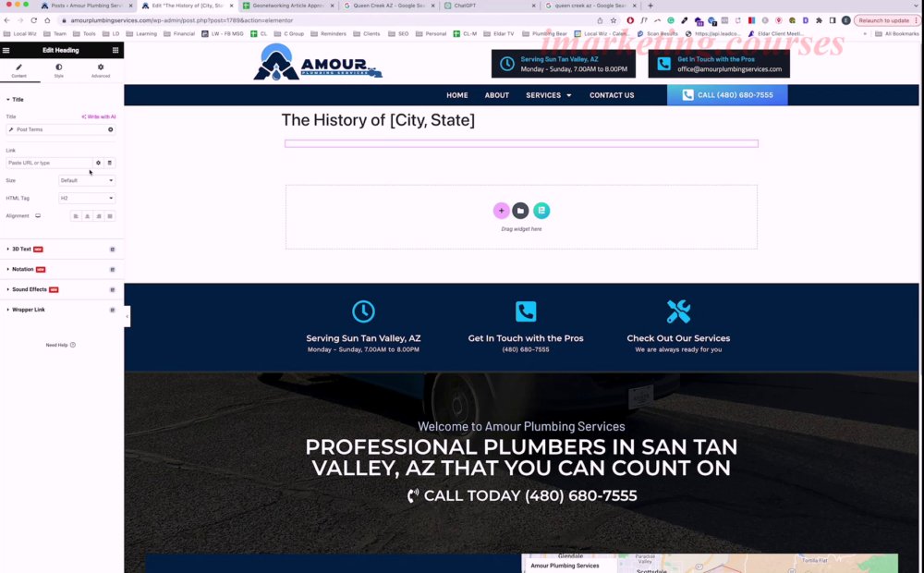Click browser home icon
This screenshot has width=924, height=573.
point(47,20)
